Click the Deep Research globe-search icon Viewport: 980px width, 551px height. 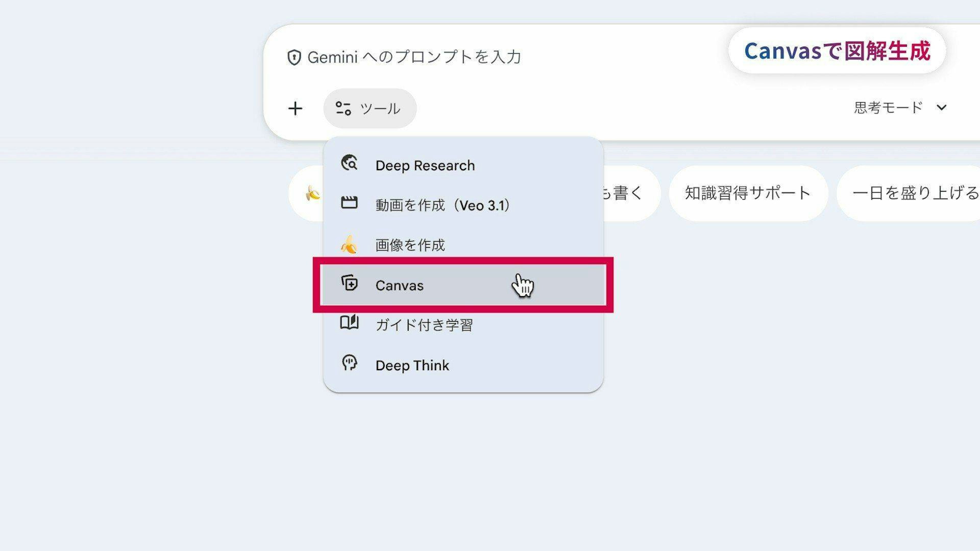[349, 163]
